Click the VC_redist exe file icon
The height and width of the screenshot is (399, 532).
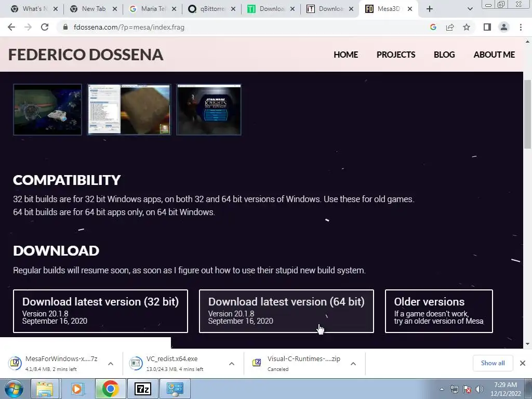(136, 363)
